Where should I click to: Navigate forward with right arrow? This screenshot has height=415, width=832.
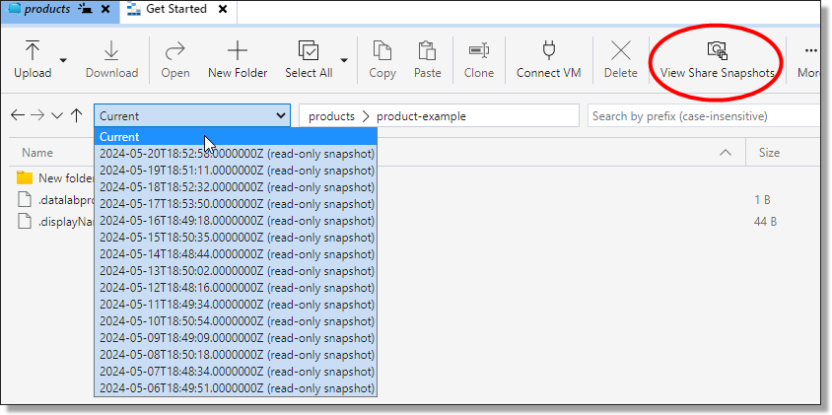click(37, 115)
